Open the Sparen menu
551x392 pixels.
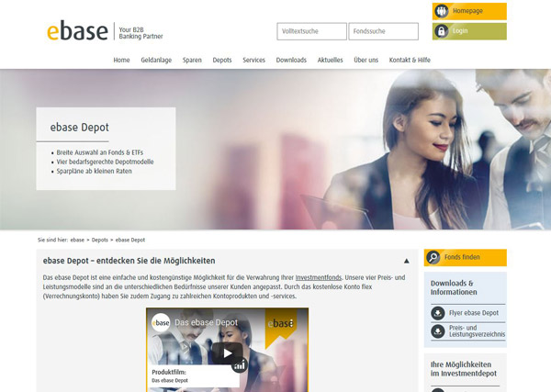coord(192,60)
